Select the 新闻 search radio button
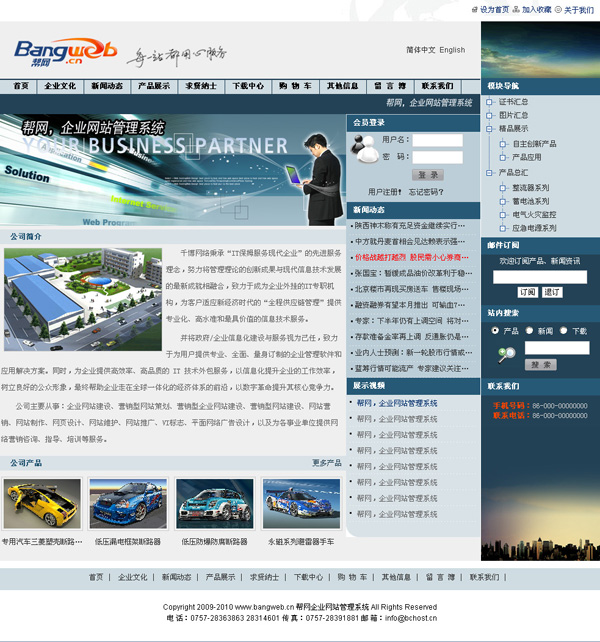Viewport: 600px width, 642px height. coord(530,331)
